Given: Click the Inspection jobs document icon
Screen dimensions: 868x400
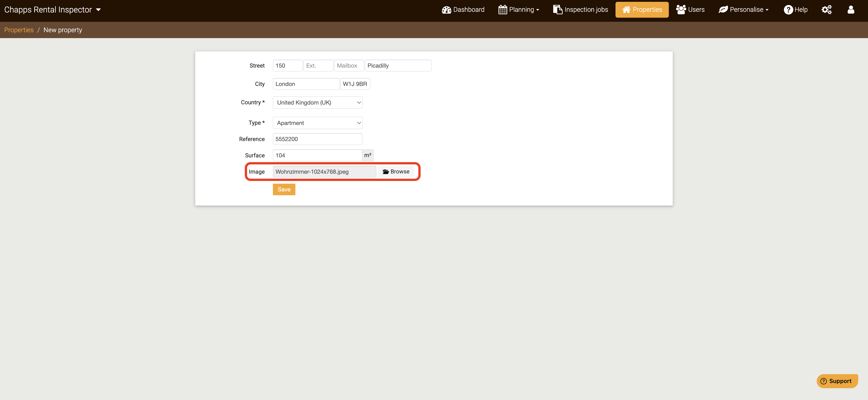Looking at the screenshot, I should (558, 10).
